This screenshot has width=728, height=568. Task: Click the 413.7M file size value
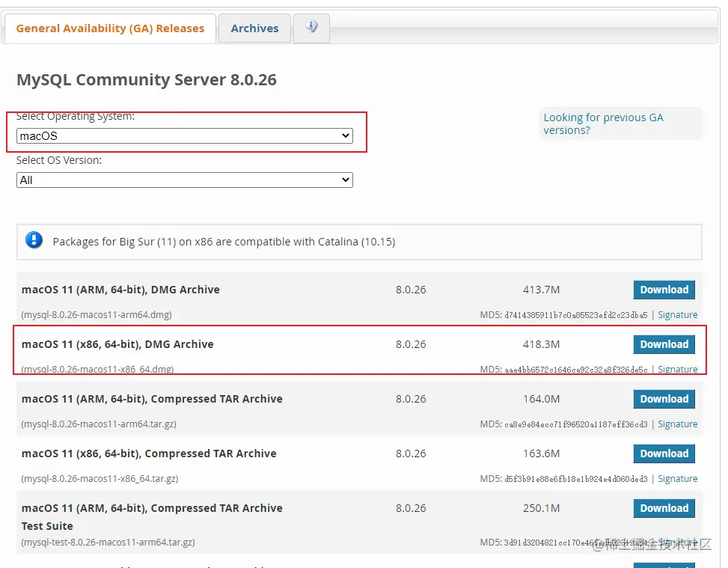(x=542, y=290)
